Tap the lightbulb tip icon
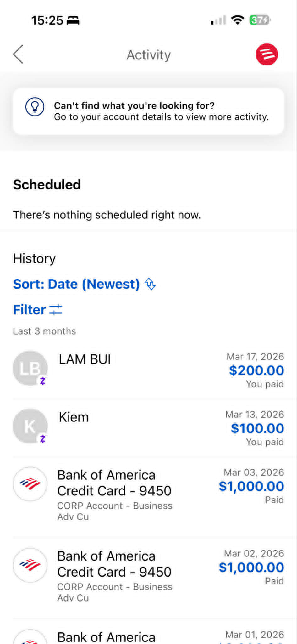Image resolution: width=297 pixels, height=644 pixels. tap(35, 107)
